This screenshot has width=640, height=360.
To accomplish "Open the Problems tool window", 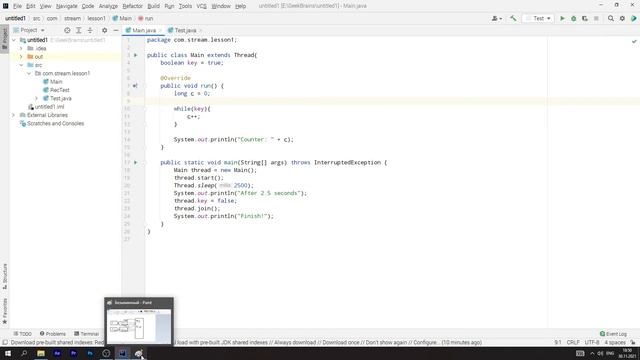I will coord(53,334).
